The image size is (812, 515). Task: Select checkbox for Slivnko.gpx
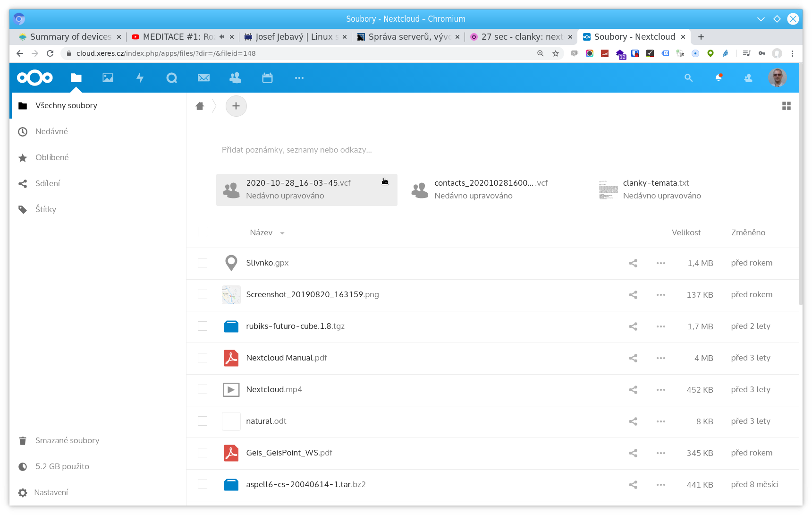pos(203,263)
